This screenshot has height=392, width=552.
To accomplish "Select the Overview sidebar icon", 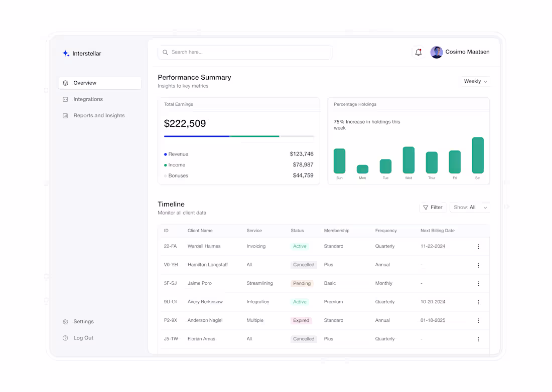I will tap(65, 83).
